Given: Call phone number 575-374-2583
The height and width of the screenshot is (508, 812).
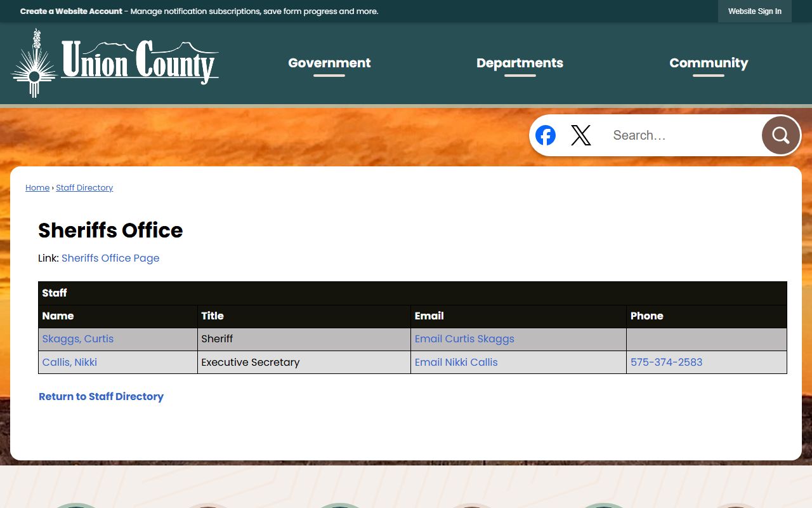Looking at the screenshot, I should click(666, 363).
